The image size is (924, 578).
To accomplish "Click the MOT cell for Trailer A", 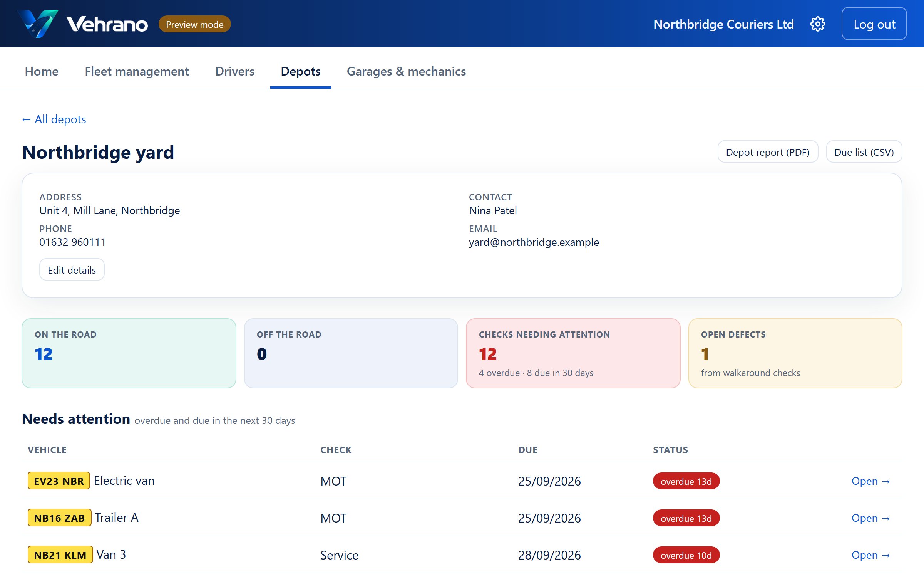I will coord(333,518).
